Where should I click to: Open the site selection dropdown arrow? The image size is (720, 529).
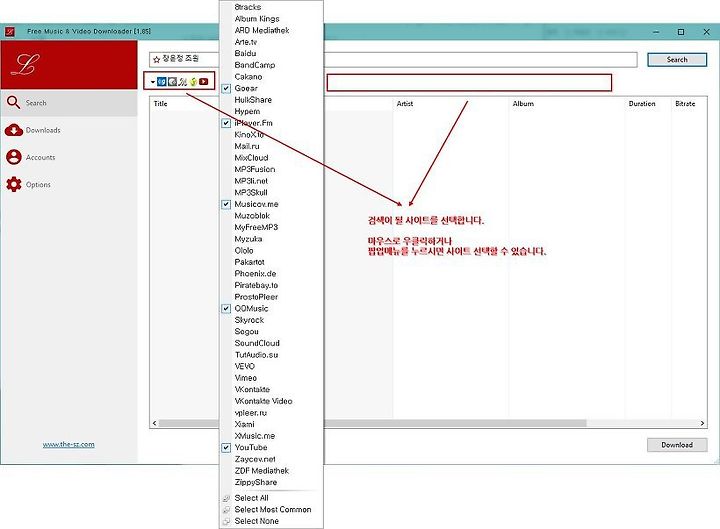152,82
